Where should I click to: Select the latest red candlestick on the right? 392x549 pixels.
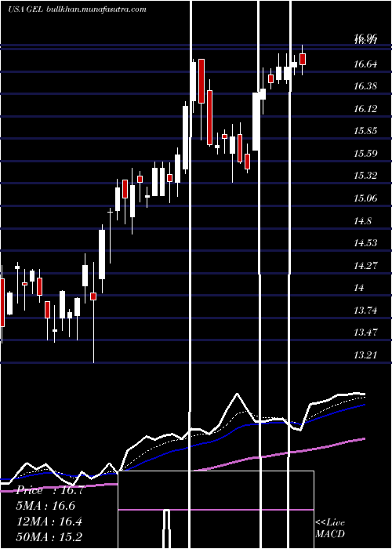click(303, 59)
